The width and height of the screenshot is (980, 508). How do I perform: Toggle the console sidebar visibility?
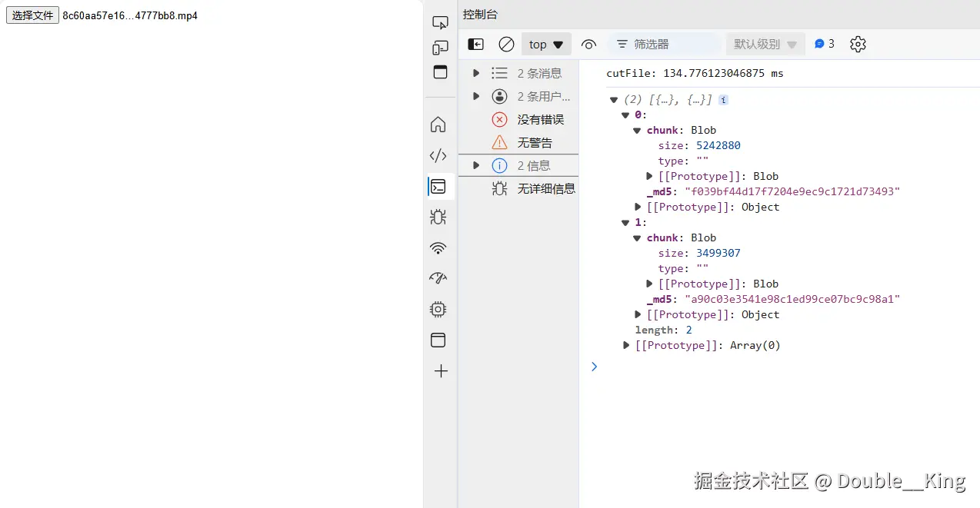click(476, 45)
